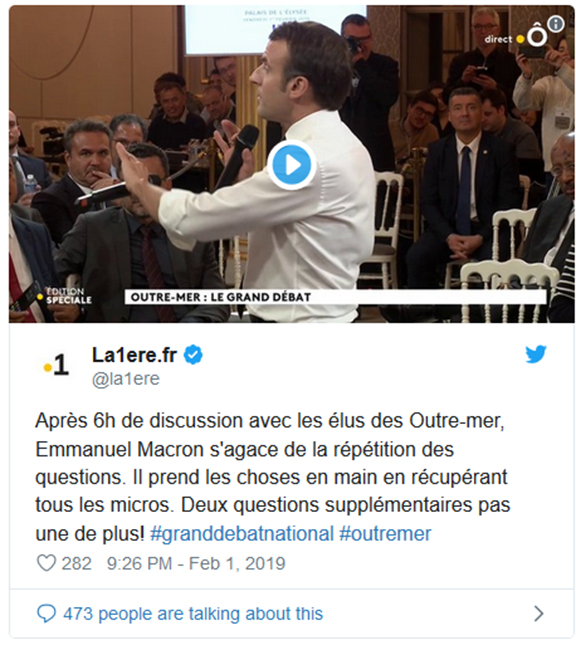Image resolution: width=576 pixels, height=650 pixels.
Task: Click the 'Outre-mer : Le Grand Débat' video banner
Action: [x=335, y=297]
